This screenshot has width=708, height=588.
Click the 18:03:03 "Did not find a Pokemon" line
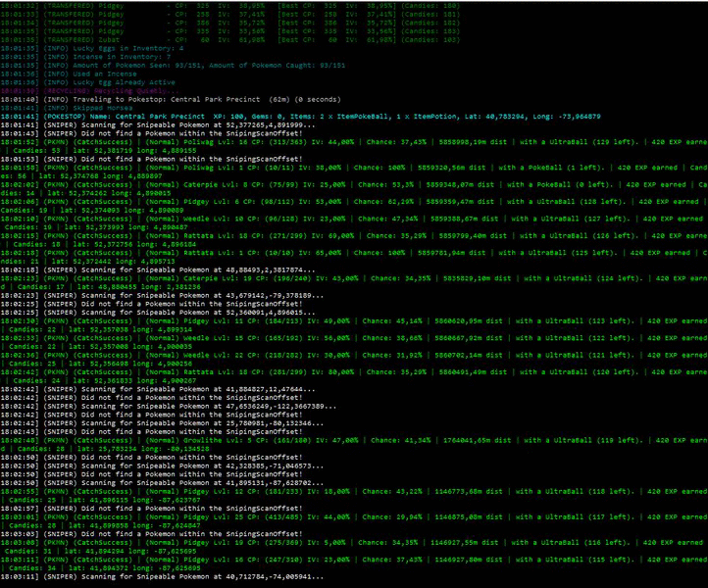151,534
